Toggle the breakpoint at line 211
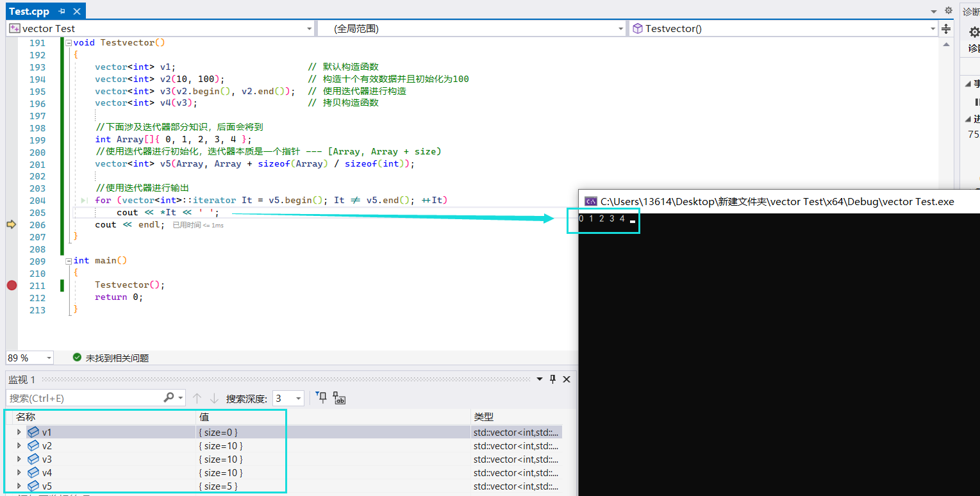The height and width of the screenshot is (496, 980). (12, 285)
